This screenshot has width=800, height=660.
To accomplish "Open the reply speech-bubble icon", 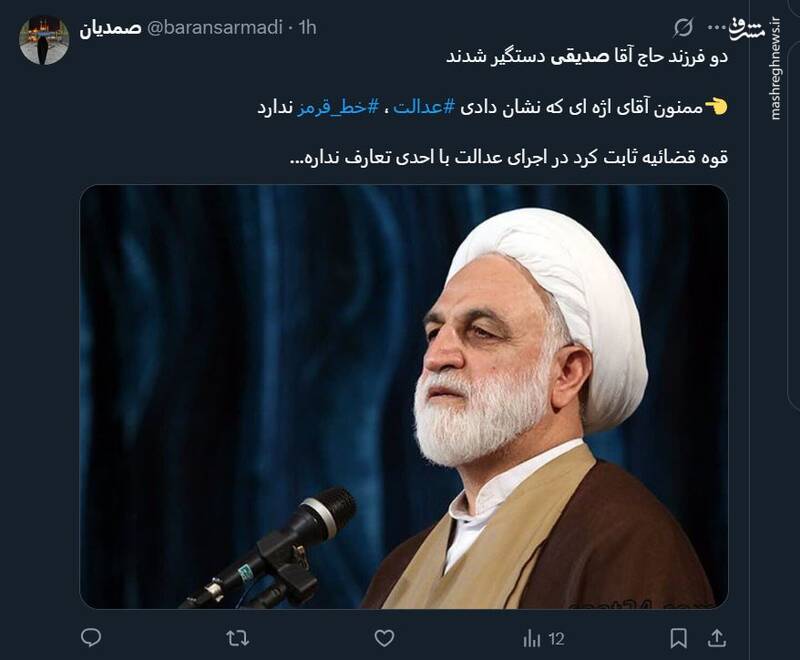I will point(91,638).
